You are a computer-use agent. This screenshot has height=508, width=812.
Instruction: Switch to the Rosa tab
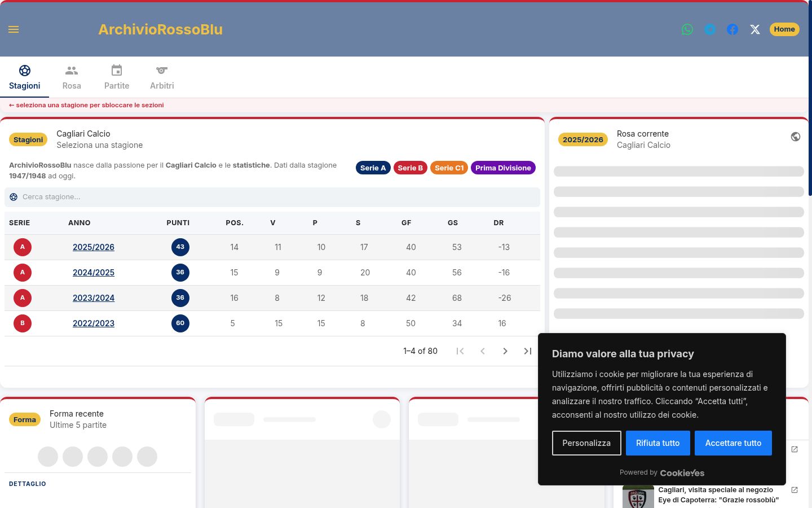[x=72, y=77]
